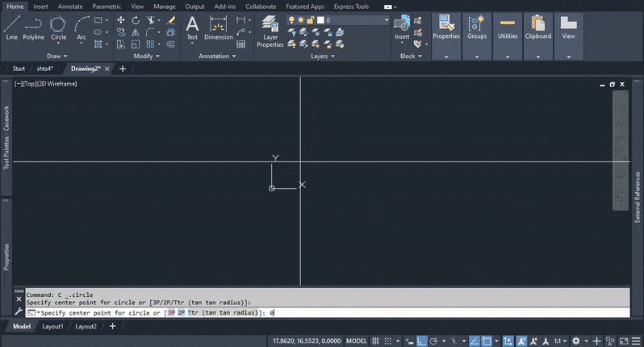The width and height of the screenshot is (644, 347).
Task: Activate the Dimension tool
Action: 219,27
